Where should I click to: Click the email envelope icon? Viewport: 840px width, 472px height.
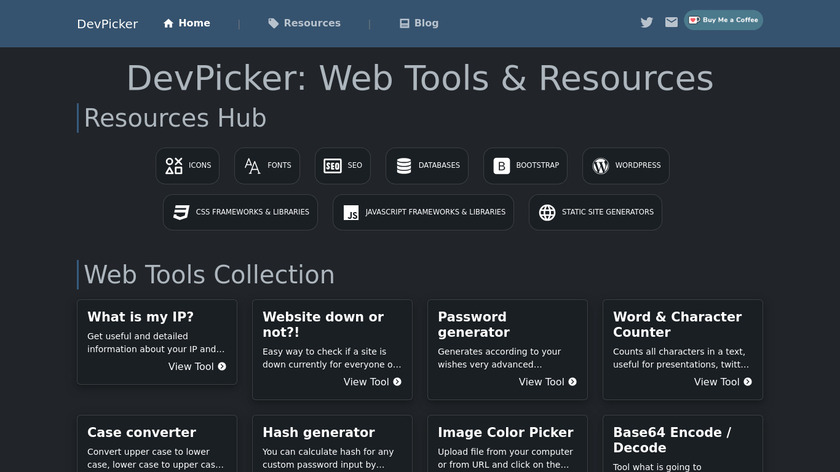tap(672, 22)
